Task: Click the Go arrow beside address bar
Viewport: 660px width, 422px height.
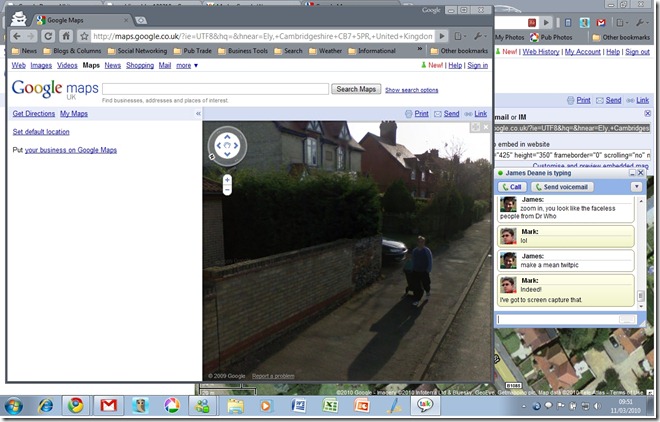Action: (442, 36)
